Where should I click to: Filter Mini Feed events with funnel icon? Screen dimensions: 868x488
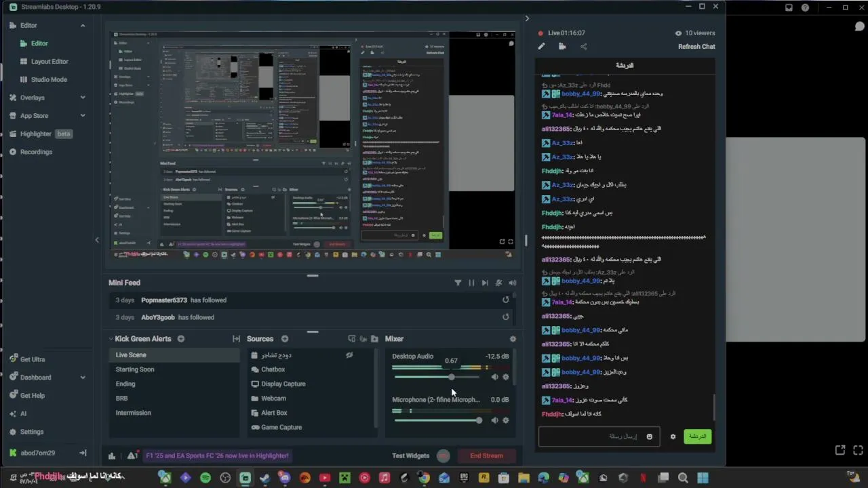tap(458, 283)
